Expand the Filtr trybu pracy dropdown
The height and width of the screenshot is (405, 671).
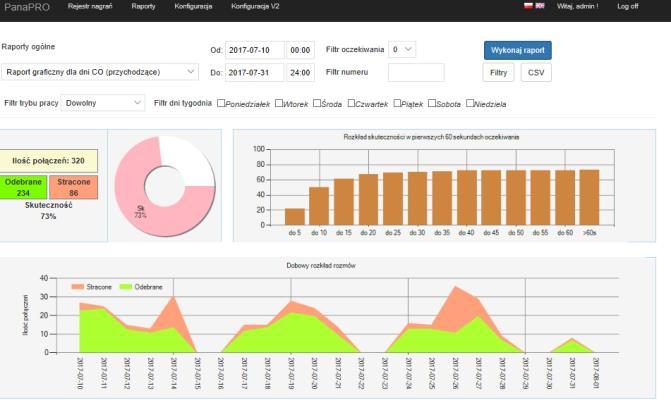click(x=103, y=103)
